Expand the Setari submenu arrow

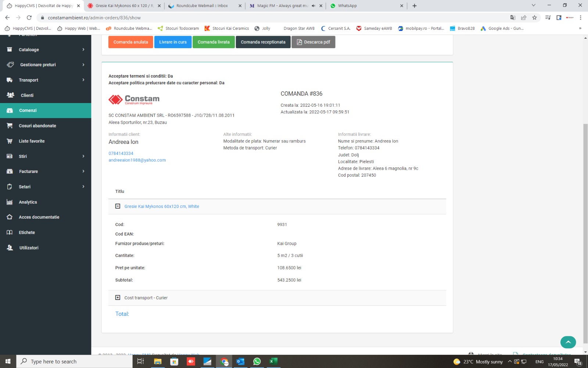83,187
